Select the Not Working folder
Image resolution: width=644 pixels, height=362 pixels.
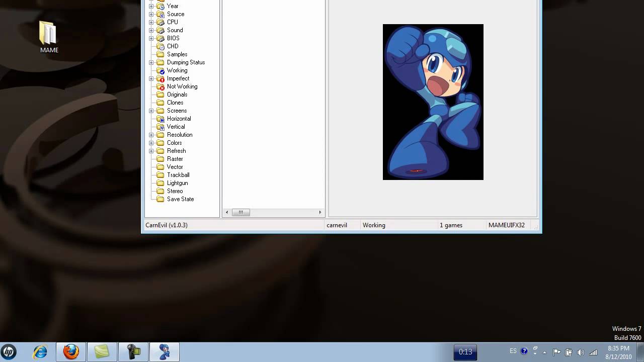[x=177, y=86]
